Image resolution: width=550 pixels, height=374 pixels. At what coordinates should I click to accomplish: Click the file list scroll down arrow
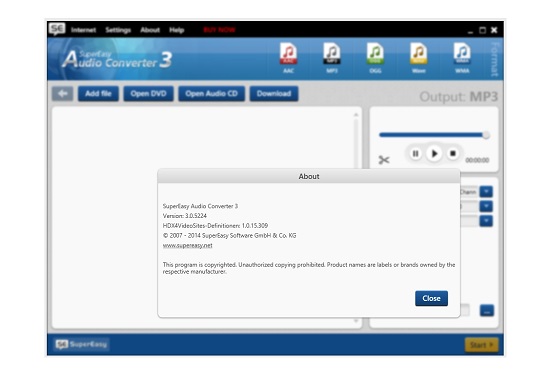(356, 321)
